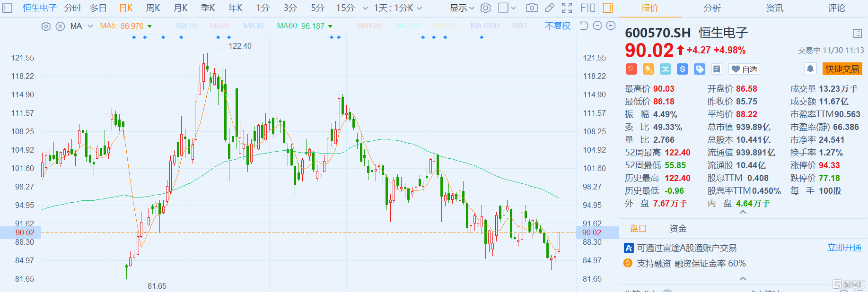
Task: Zoom in chart with plus icon
Action: pos(611,26)
